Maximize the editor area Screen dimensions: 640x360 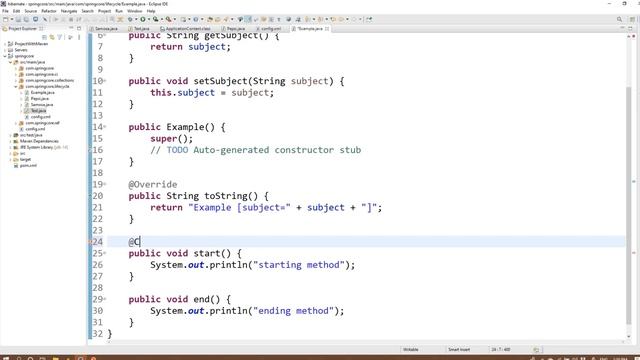631,28
